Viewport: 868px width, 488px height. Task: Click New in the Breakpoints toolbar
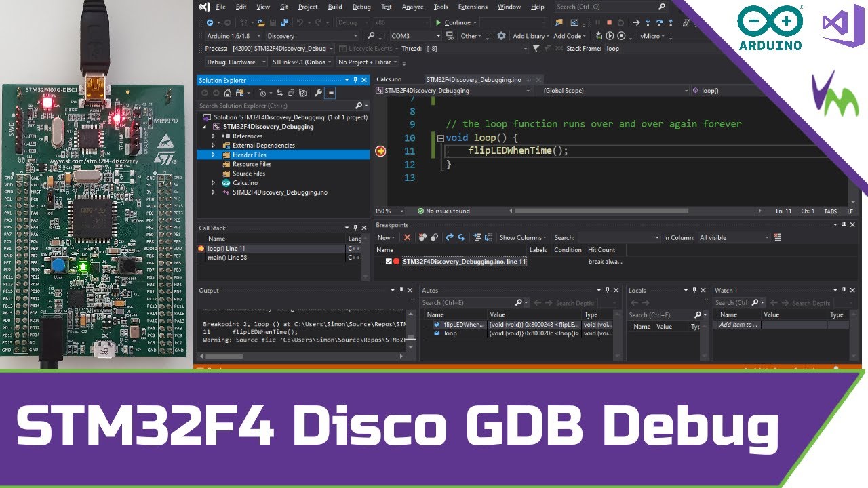tap(386, 237)
